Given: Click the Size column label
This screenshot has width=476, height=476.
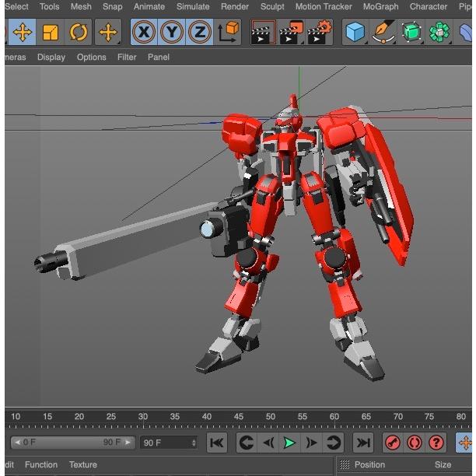Looking at the screenshot, I should [443, 465].
